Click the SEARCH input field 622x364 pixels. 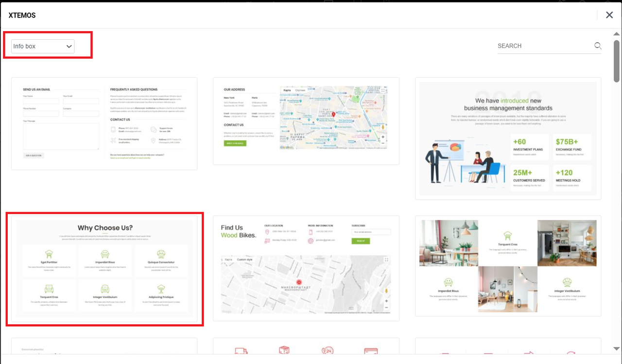point(544,46)
